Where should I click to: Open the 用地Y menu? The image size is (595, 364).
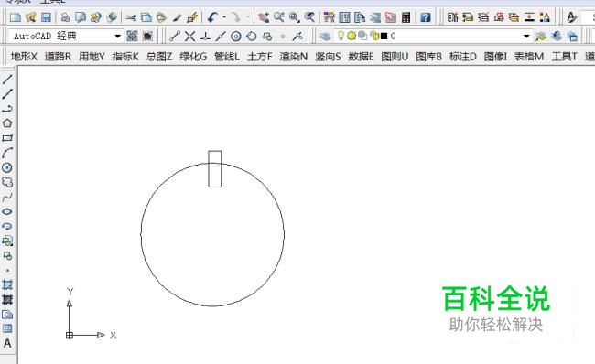pyautogui.click(x=92, y=57)
